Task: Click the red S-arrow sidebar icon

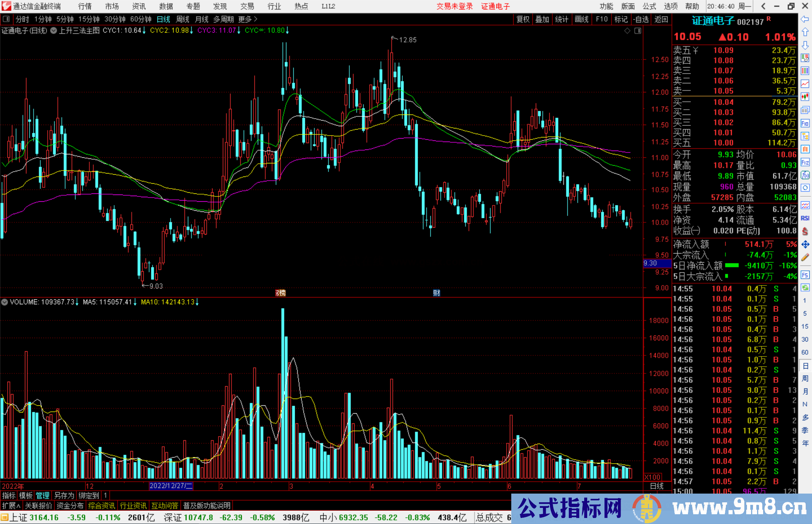Action: tap(805, 231)
